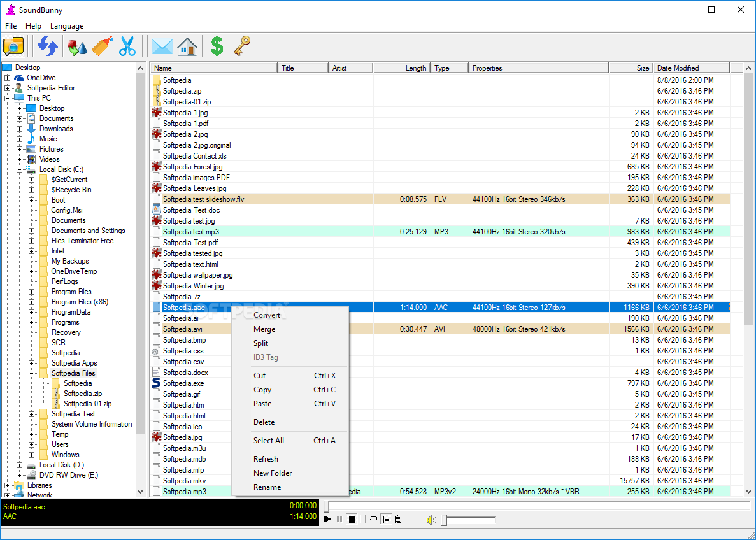Click the Stop button in player

352,519
